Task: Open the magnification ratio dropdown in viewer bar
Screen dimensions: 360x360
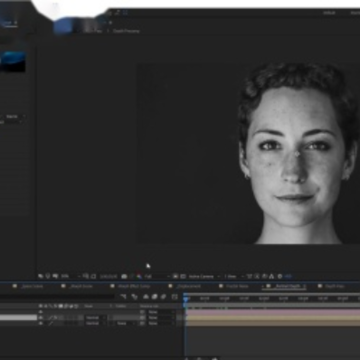Action: [70, 276]
